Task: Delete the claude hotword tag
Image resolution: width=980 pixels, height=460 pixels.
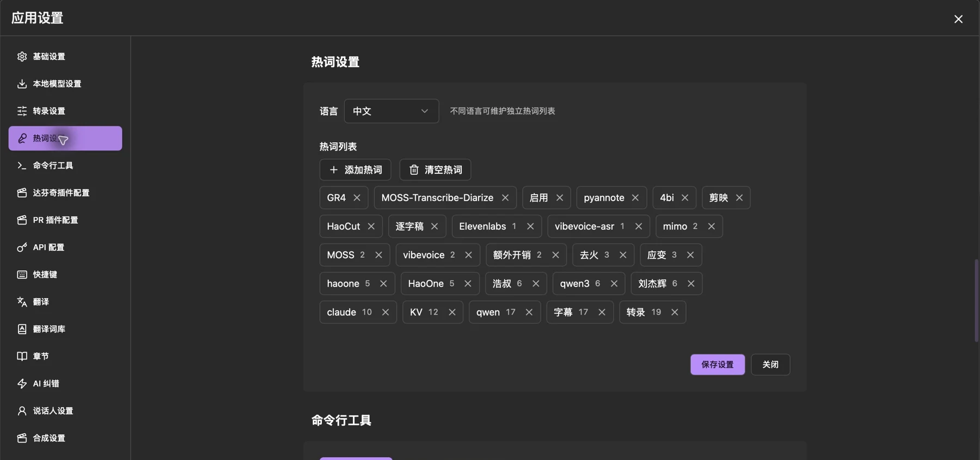Action: pos(385,312)
